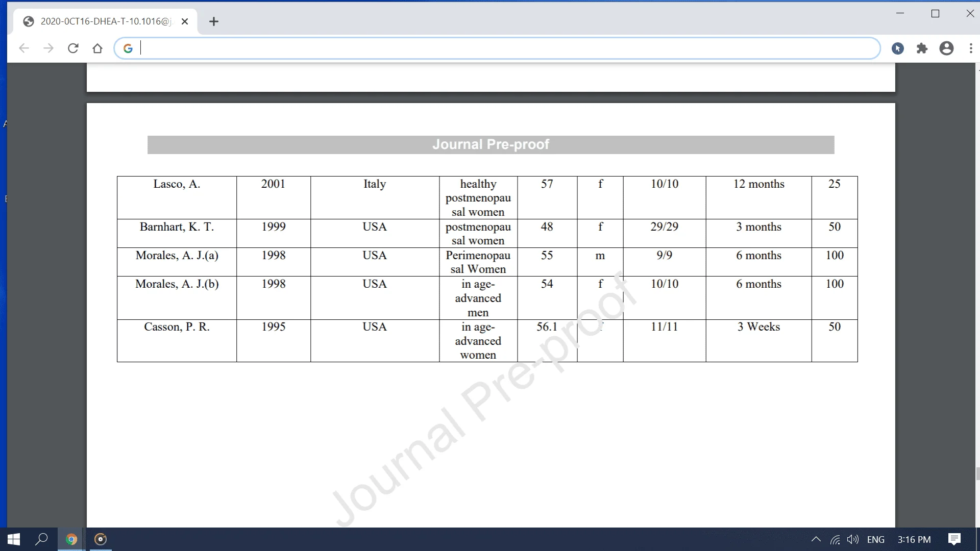Open the Chrome profile avatar

pyautogui.click(x=946, y=48)
